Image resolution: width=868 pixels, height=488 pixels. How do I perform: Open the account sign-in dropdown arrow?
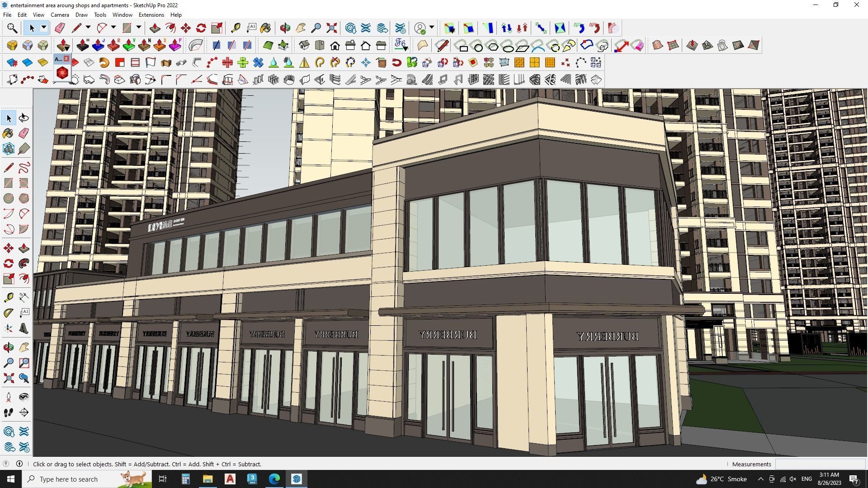(432, 28)
